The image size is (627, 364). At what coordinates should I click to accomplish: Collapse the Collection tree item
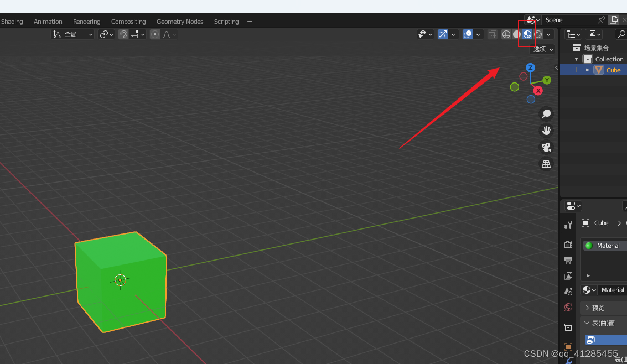(576, 59)
